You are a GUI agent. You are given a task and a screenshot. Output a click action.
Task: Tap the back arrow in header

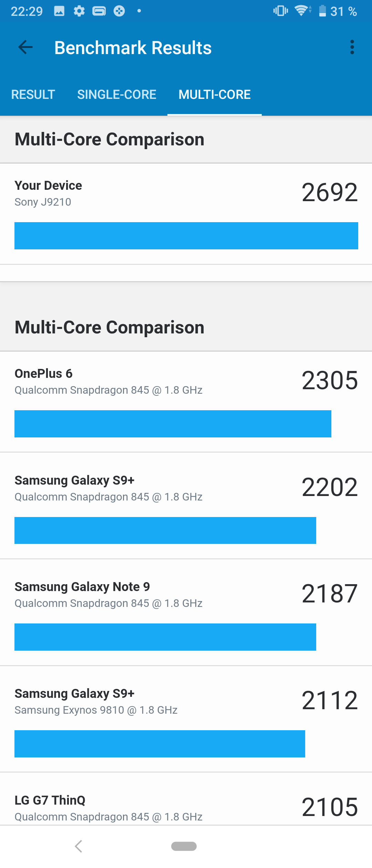pyautogui.click(x=25, y=48)
